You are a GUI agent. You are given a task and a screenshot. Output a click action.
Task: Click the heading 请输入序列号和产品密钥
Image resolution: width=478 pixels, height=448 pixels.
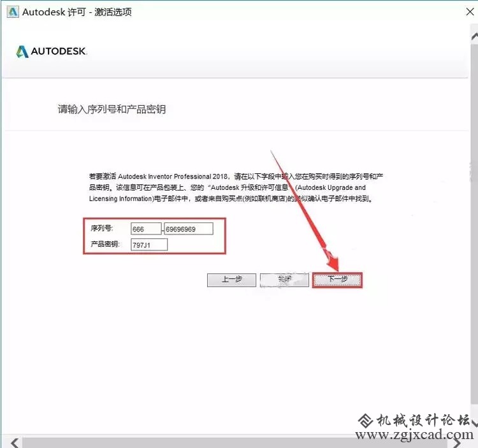click(112, 109)
